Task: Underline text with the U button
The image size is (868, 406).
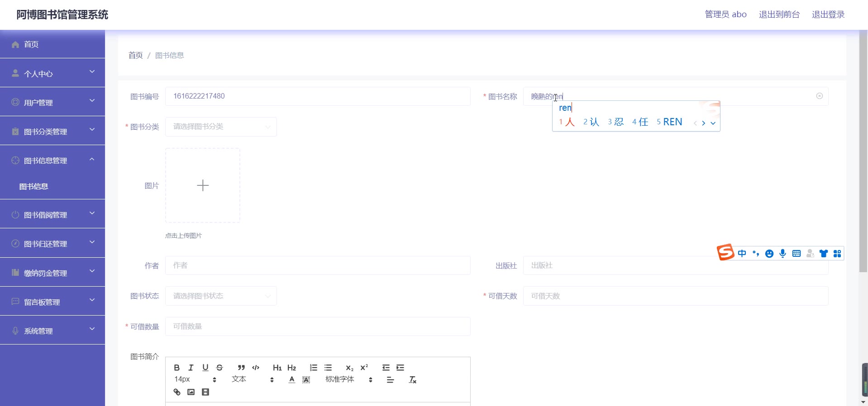Action: tap(205, 368)
